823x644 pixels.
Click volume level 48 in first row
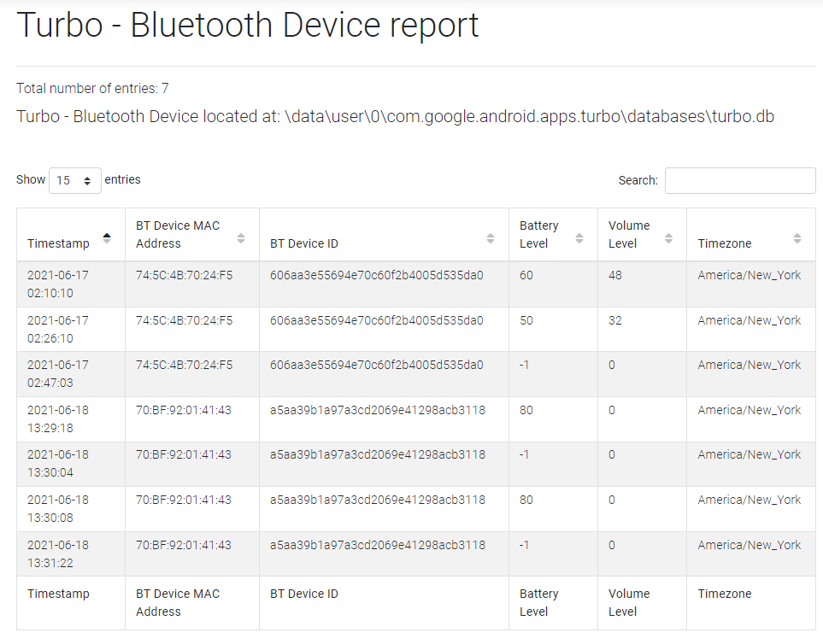pyautogui.click(x=615, y=275)
